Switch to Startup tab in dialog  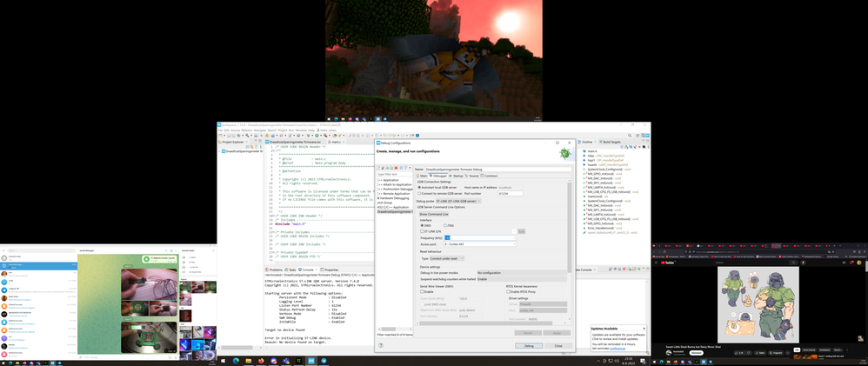[x=456, y=176]
